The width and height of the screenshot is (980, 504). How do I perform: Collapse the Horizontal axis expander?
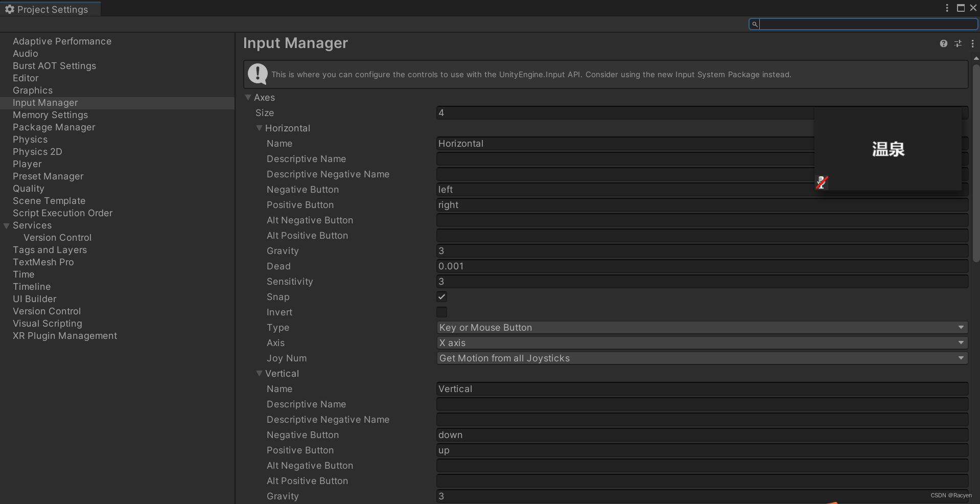tap(260, 128)
